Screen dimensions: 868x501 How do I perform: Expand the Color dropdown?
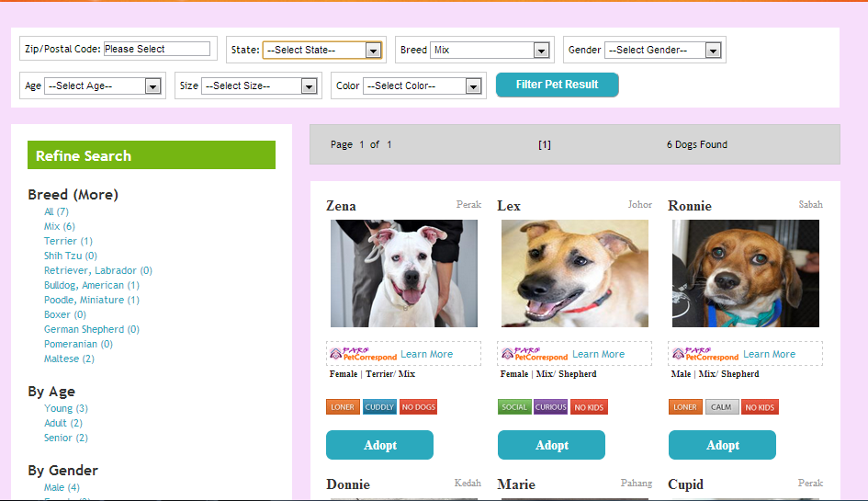(422, 85)
